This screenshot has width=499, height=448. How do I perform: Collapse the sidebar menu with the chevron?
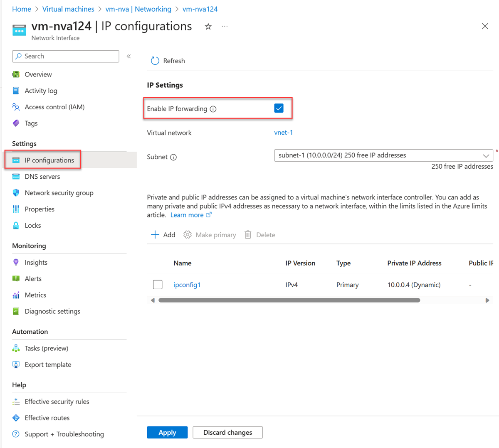tap(129, 56)
